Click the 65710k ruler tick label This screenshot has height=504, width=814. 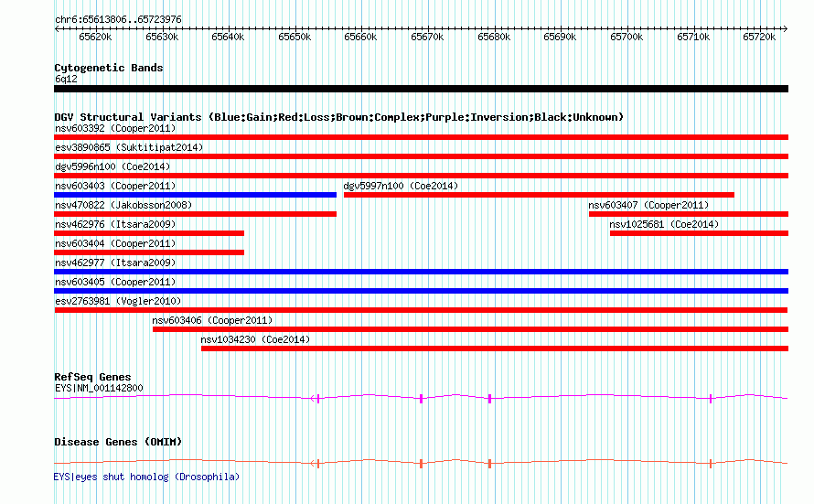(693, 37)
